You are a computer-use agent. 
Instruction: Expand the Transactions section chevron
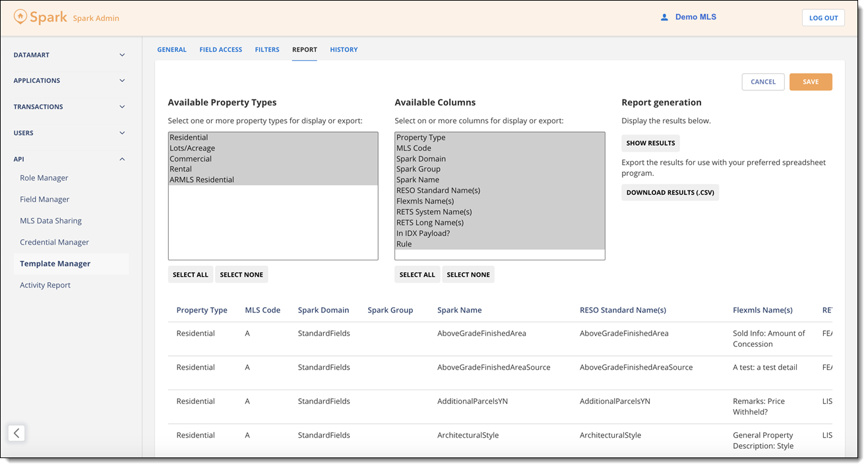[x=122, y=107]
